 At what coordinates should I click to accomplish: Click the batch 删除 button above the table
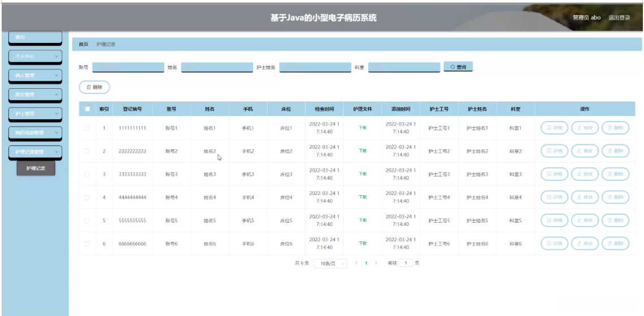[94, 87]
